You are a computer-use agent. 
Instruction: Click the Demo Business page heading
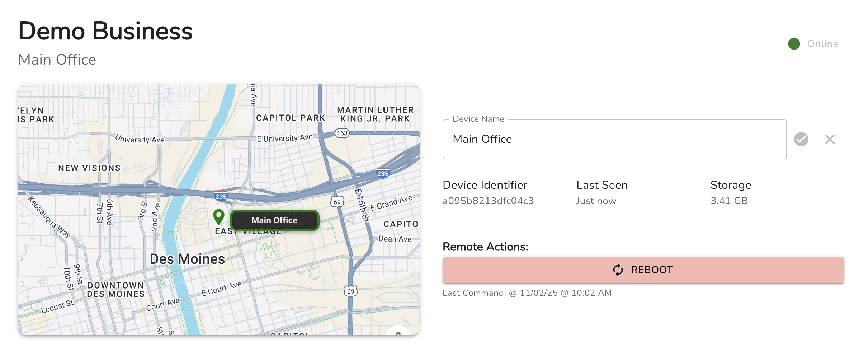coord(105,31)
